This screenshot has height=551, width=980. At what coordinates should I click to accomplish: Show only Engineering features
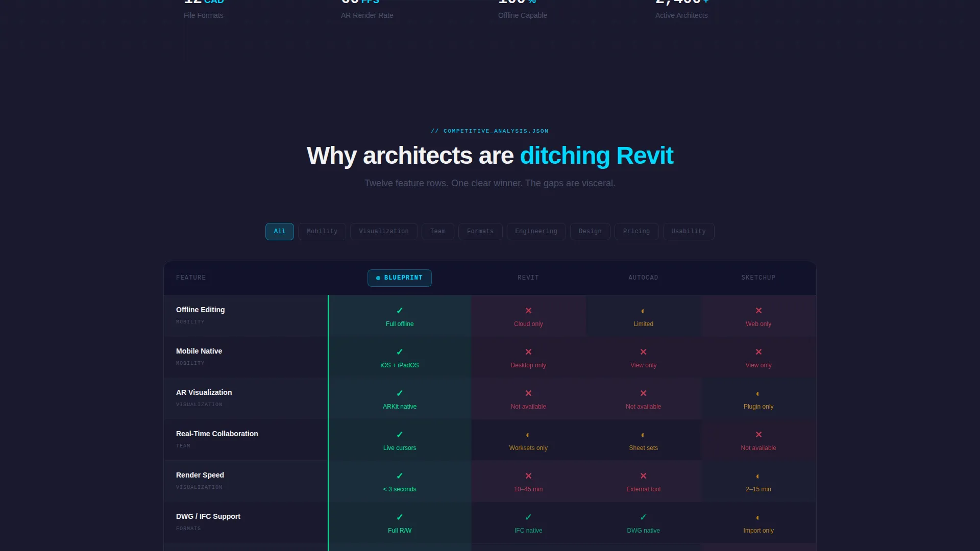pos(536,232)
